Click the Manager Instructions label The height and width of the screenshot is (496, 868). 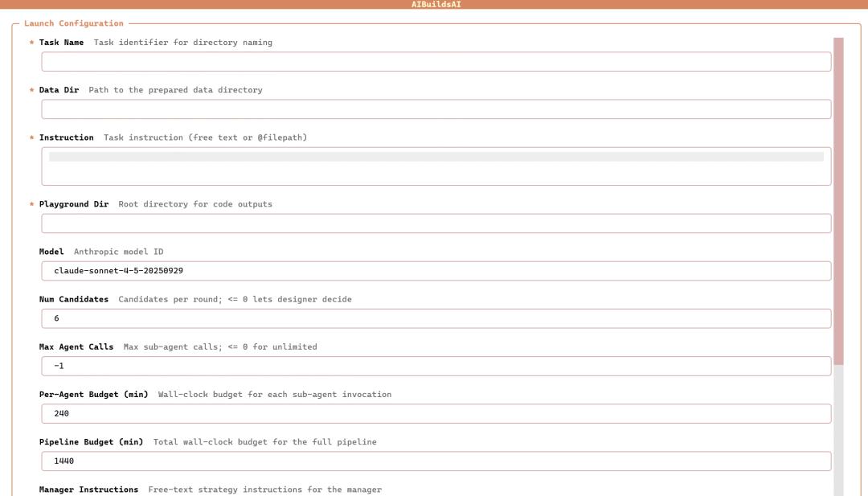coord(88,490)
